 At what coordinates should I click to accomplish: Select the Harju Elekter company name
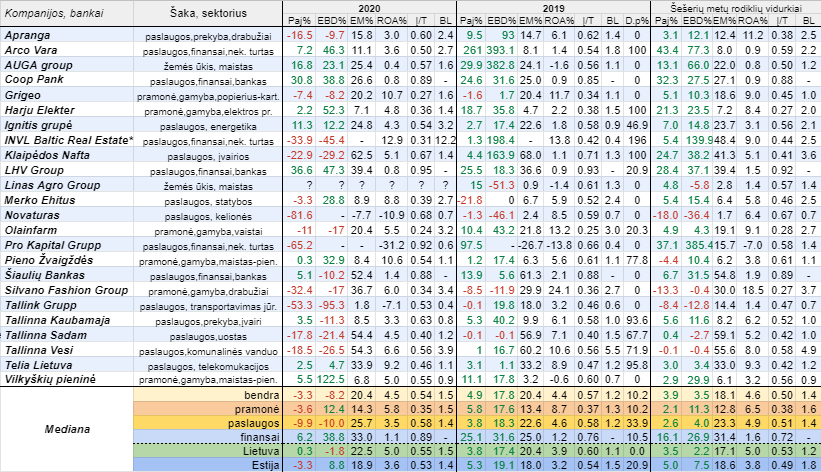[40, 111]
